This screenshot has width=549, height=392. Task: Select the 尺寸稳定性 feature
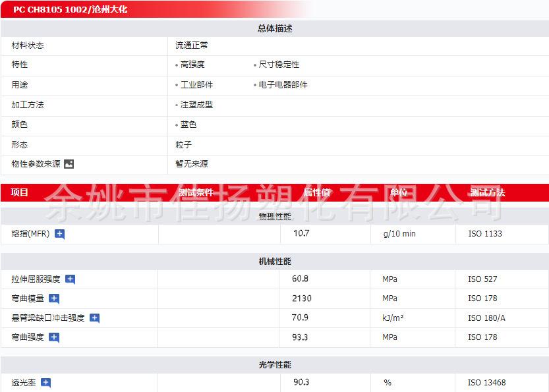[279, 65]
